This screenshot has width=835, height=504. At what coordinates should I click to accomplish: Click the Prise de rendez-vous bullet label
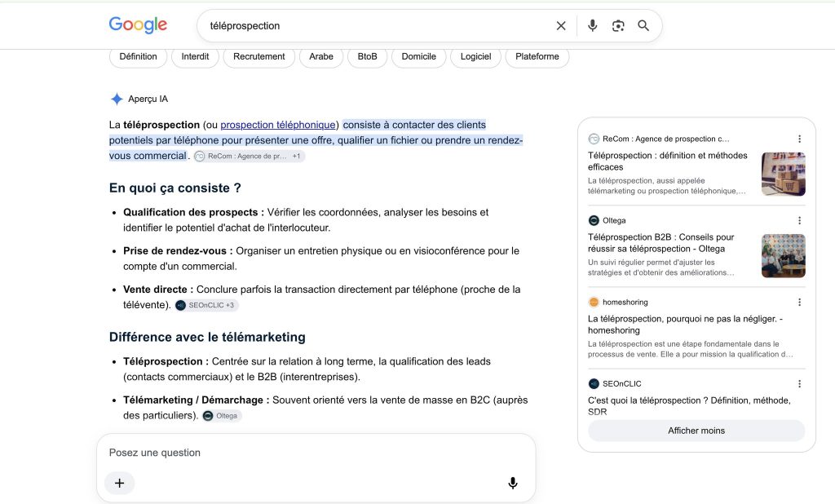(x=178, y=250)
